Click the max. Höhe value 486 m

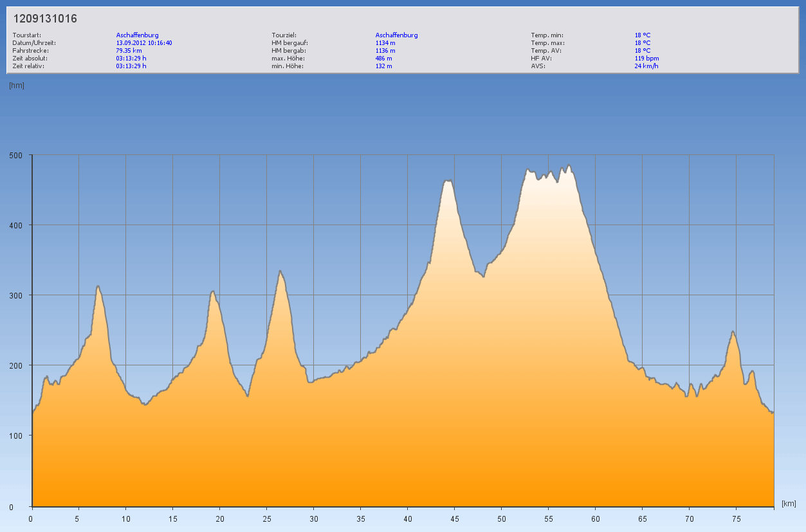pos(383,58)
